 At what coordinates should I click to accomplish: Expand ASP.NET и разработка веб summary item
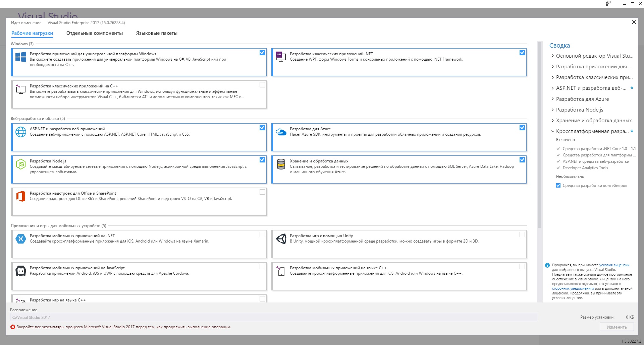click(553, 88)
